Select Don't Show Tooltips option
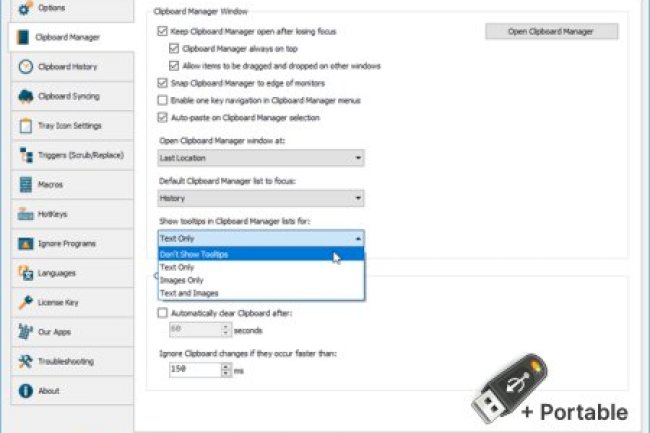Screen dimensions: 650x433 [x=194, y=255]
